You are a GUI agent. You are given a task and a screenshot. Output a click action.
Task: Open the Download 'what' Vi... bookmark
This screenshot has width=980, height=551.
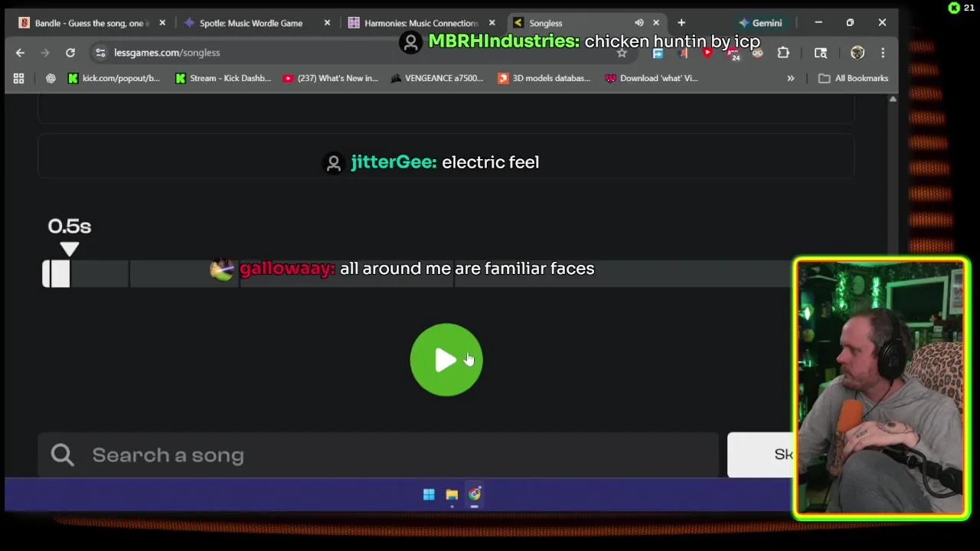coord(652,78)
